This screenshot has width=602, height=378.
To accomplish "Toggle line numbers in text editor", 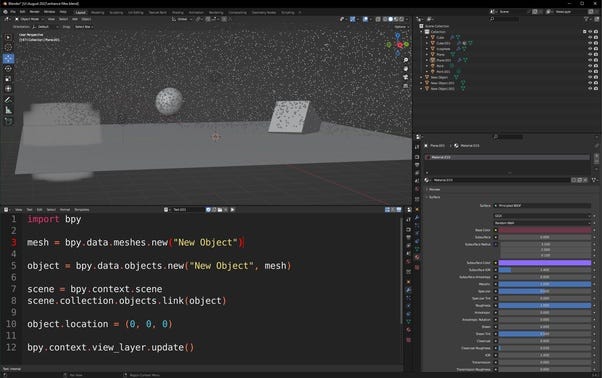I will [387, 210].
